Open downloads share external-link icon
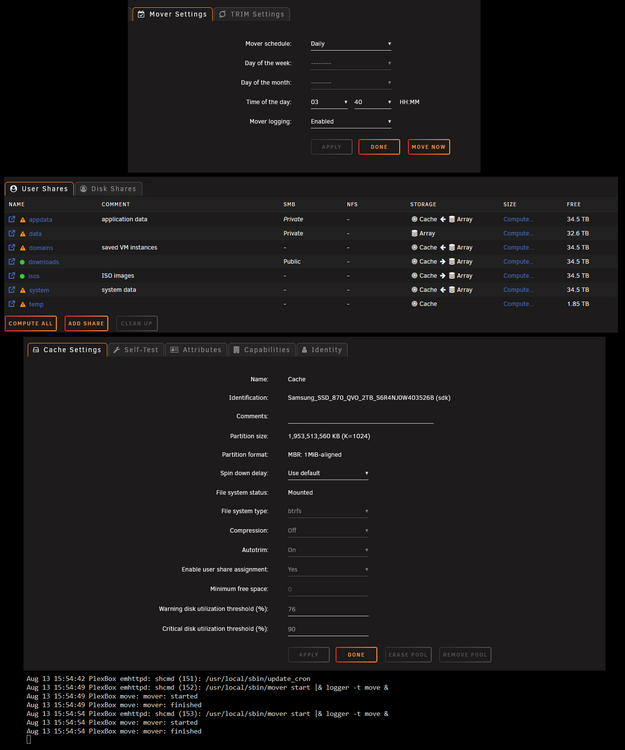Screen dimensions: 625x750 (12, 262)
